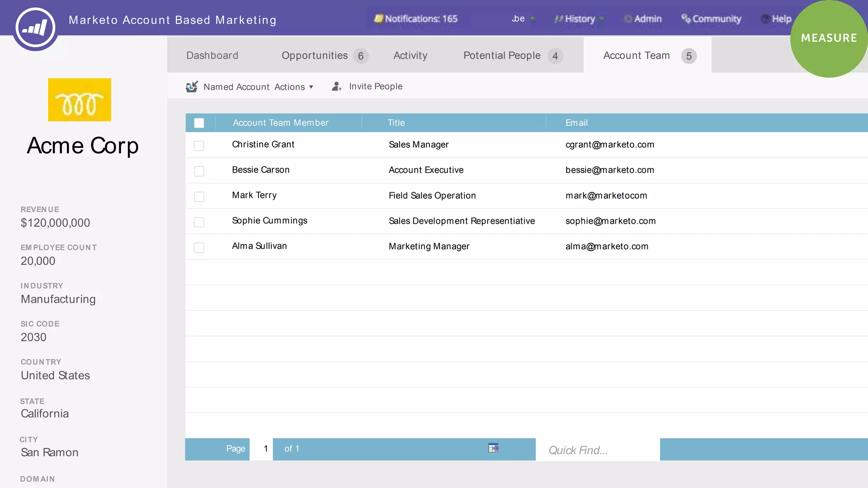The width and height of the screenshot is (868, 488).
Task: Expand the Named Account Actions dropdown arrow
Action: tap(311, 87)
